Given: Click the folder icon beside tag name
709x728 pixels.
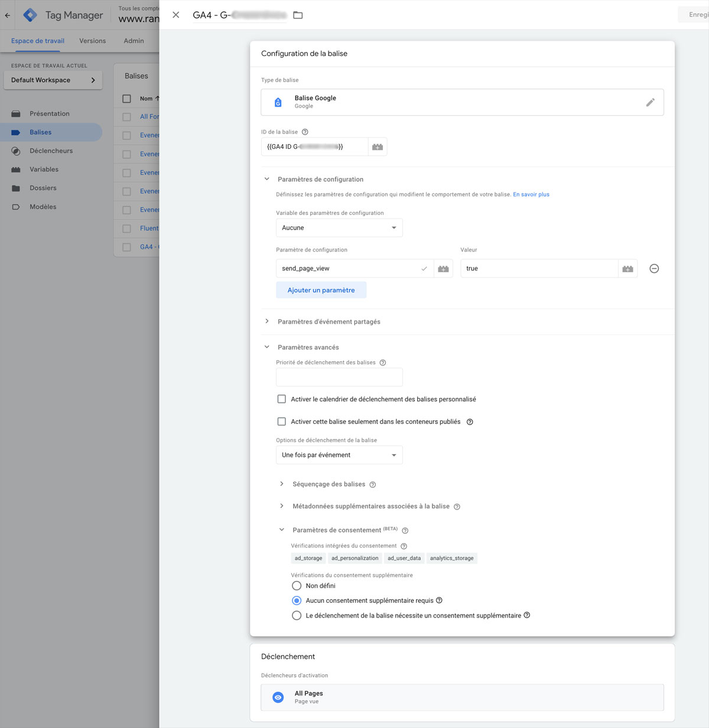Looking at the screenshot, I should [x=298, y=15].
